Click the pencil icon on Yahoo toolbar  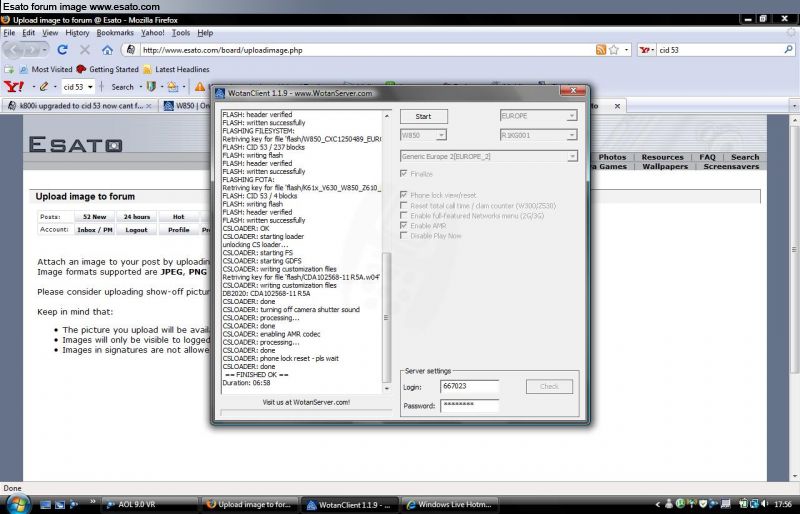tap(44, 87)
